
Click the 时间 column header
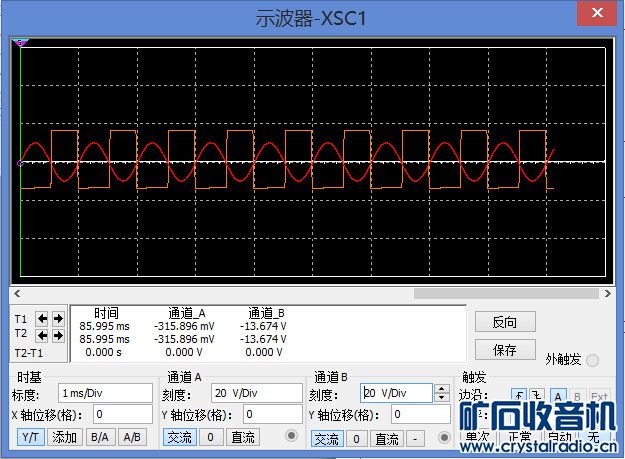pyautogui.click(x=106, y=313)
